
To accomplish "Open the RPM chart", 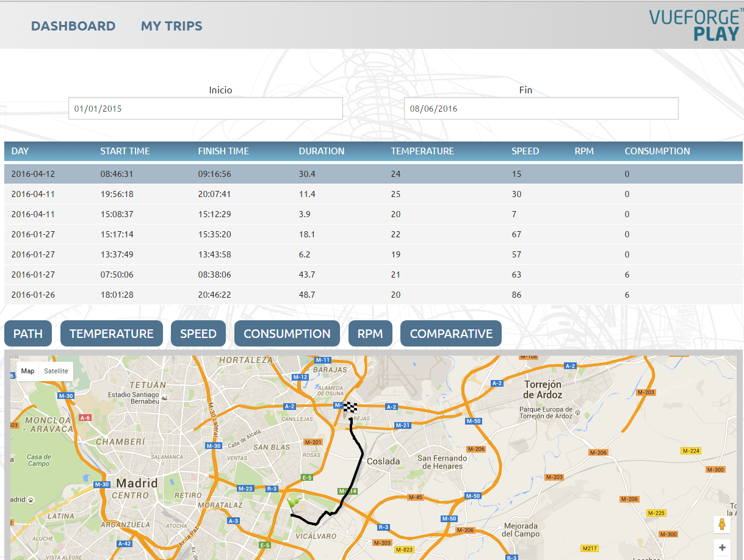I will pos(370,334).
